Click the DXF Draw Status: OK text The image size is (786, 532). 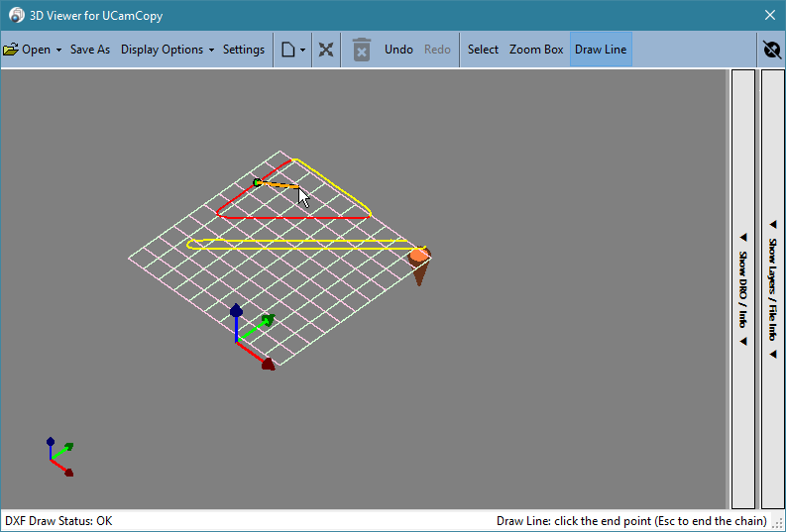(x=58, y=521)
